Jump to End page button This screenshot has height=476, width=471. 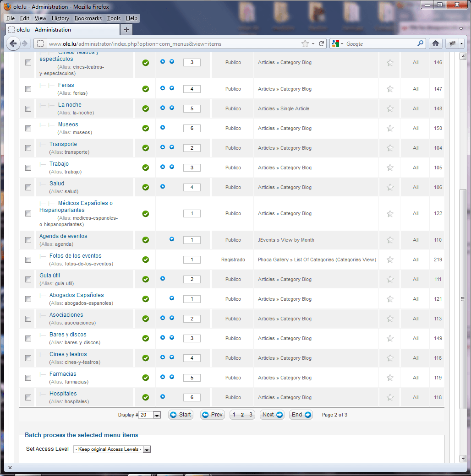coord(301,415)
